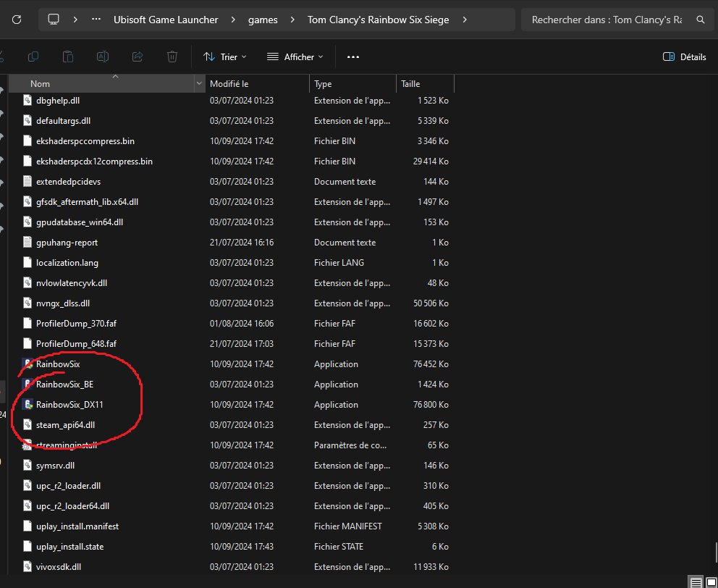
Task: Select upc_r2_loader.dll file name
Action: click(x=68, y=486)
